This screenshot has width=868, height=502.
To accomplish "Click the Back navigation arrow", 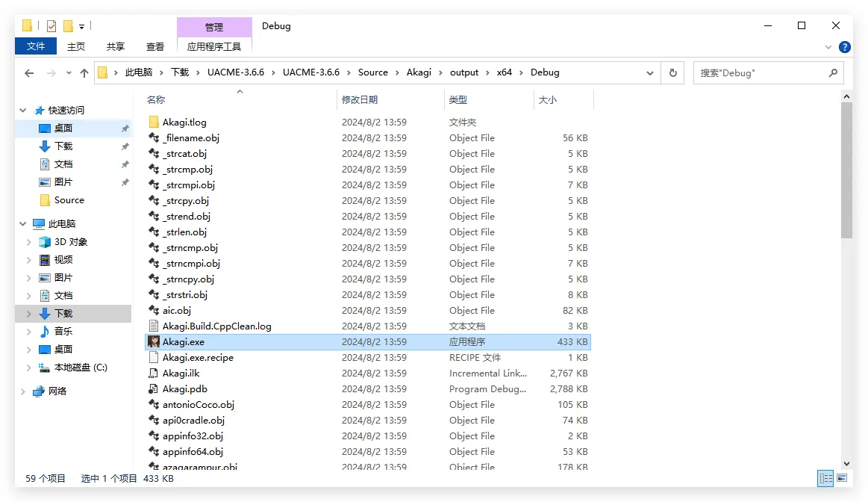I will point(29,73).
